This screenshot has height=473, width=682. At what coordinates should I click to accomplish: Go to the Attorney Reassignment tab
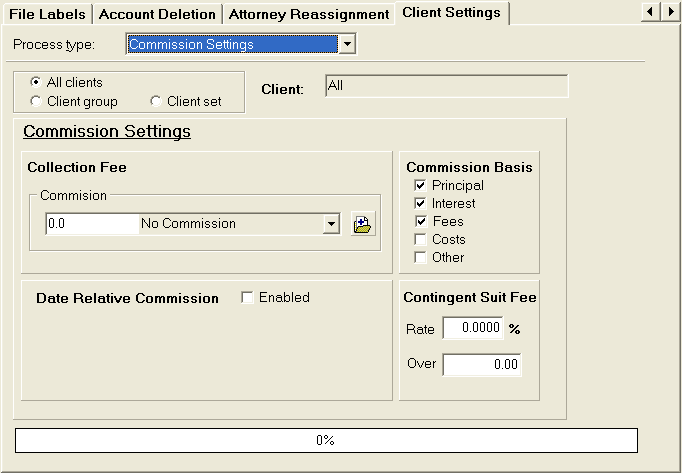pos(308,14)
